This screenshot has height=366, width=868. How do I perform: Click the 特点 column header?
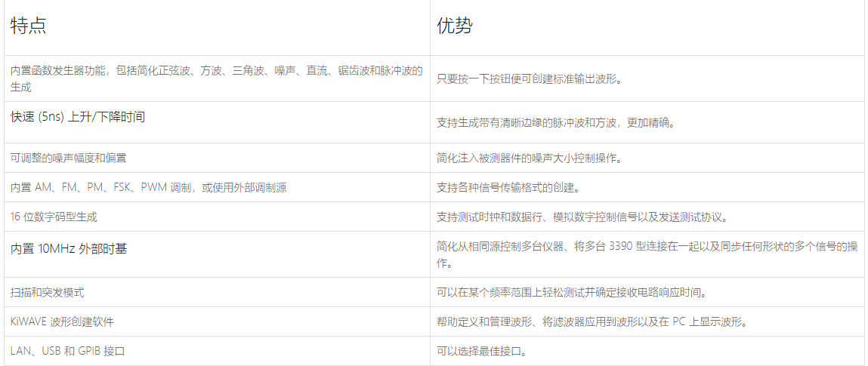click(x=29, y=26)
